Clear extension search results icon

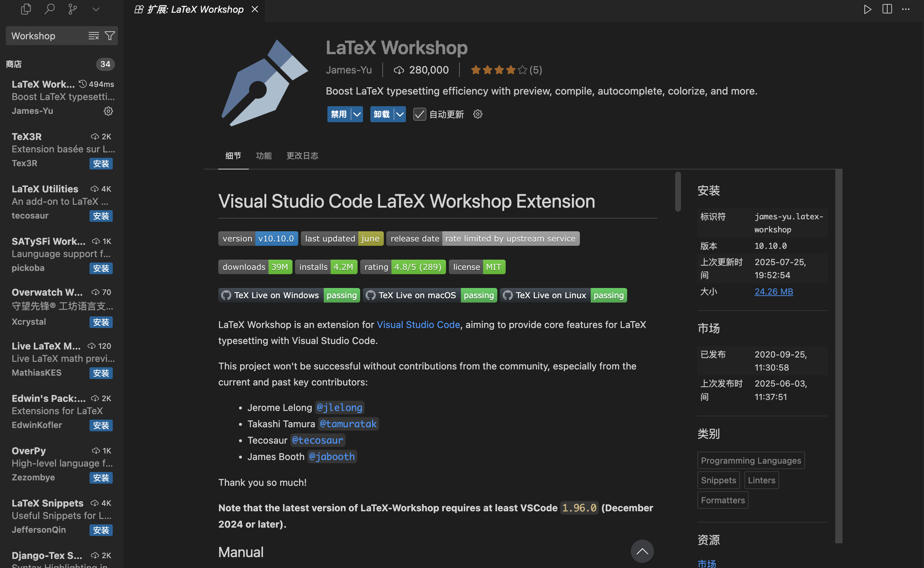coord(93,36)
